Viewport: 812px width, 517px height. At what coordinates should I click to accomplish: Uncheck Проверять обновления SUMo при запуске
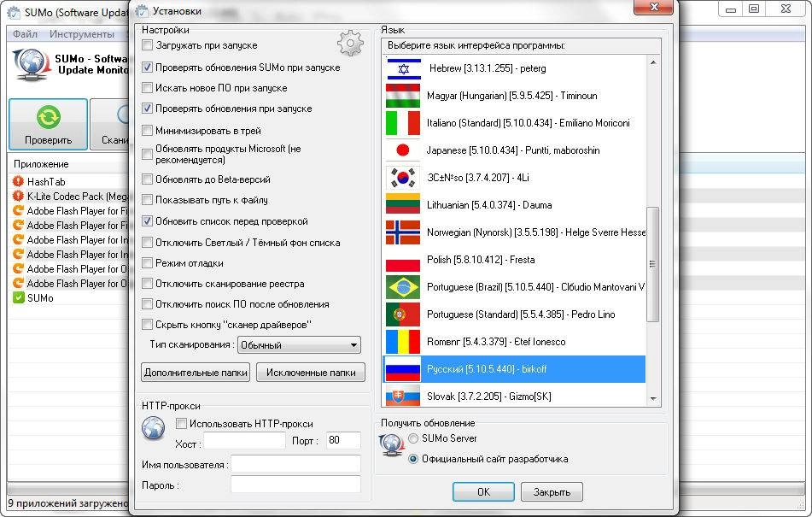[147, 68]
